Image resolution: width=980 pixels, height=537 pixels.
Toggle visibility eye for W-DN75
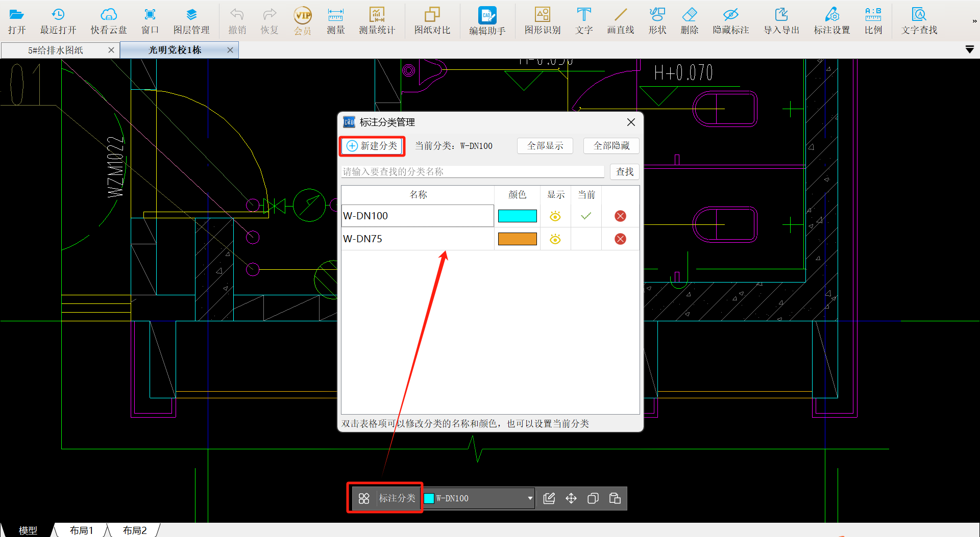[555, 239]
